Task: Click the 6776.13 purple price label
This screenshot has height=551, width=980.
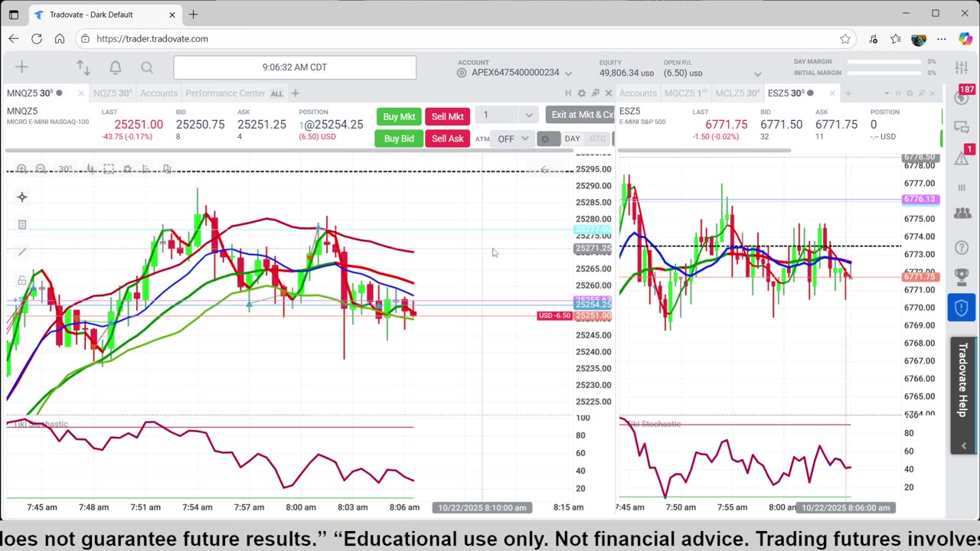Action: [x=920, y=199]
